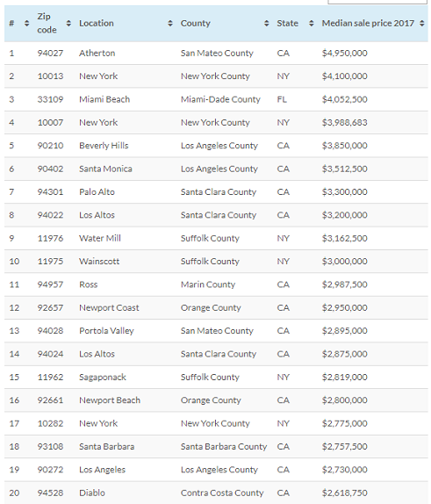Image resolution: width=431 pixels, height=504 pixels.
Task: Click Contra Costa County cell
Action: click(222, 493)
